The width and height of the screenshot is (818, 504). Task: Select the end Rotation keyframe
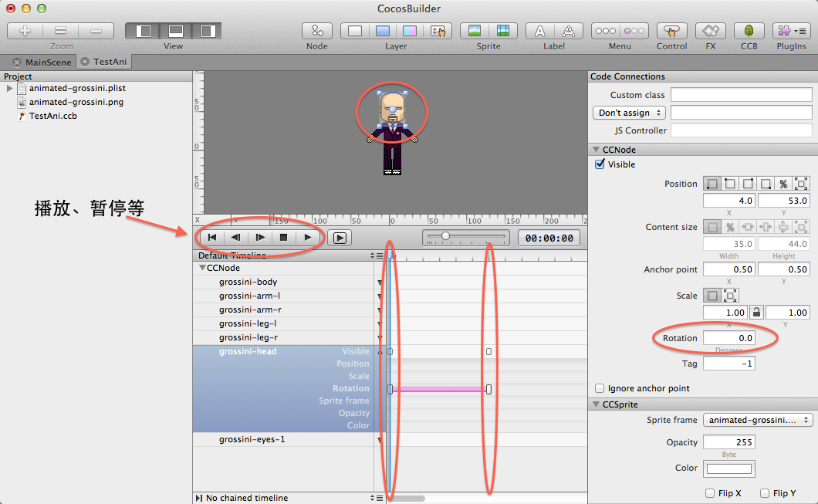pos(488,389)
